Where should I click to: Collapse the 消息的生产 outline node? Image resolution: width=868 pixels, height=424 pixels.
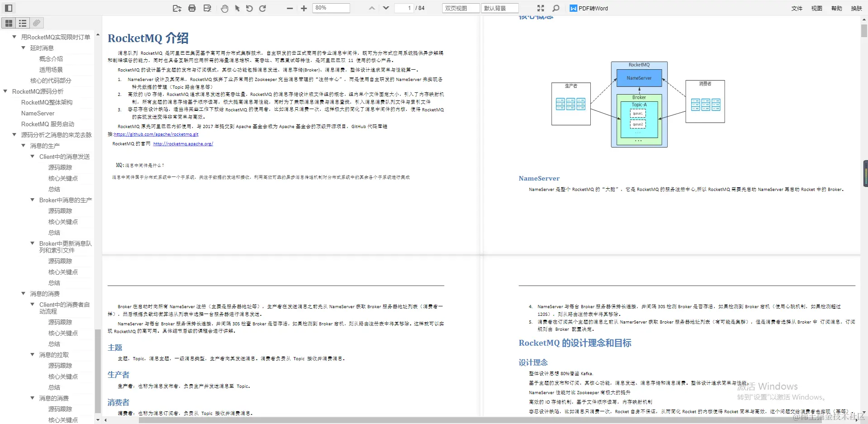(x=24, y=145)
